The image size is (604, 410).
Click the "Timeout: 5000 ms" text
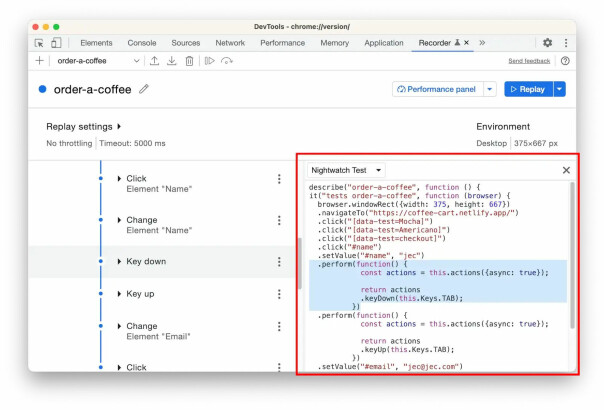[x=132, y=143]
